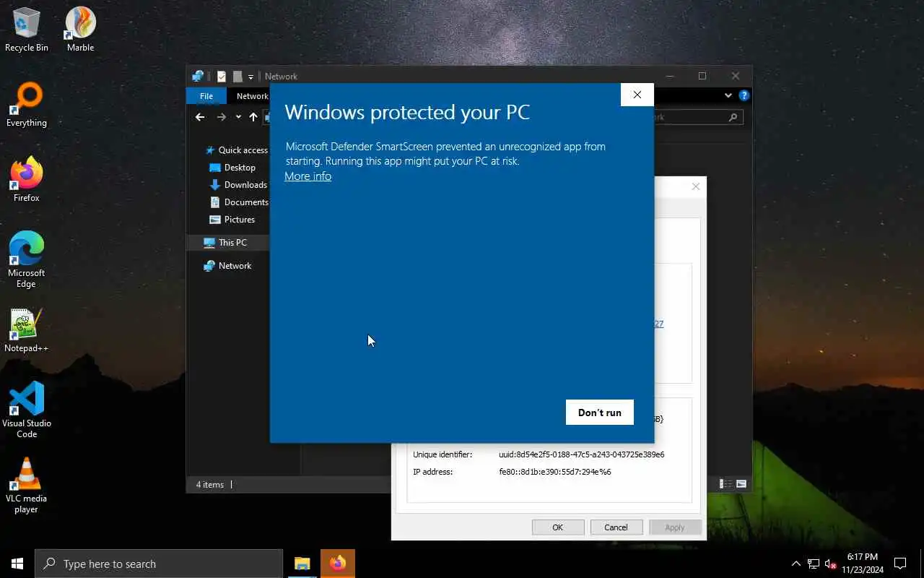Show hidden system tray icons
Screen dimensions: 924x578
coord(796,564)
